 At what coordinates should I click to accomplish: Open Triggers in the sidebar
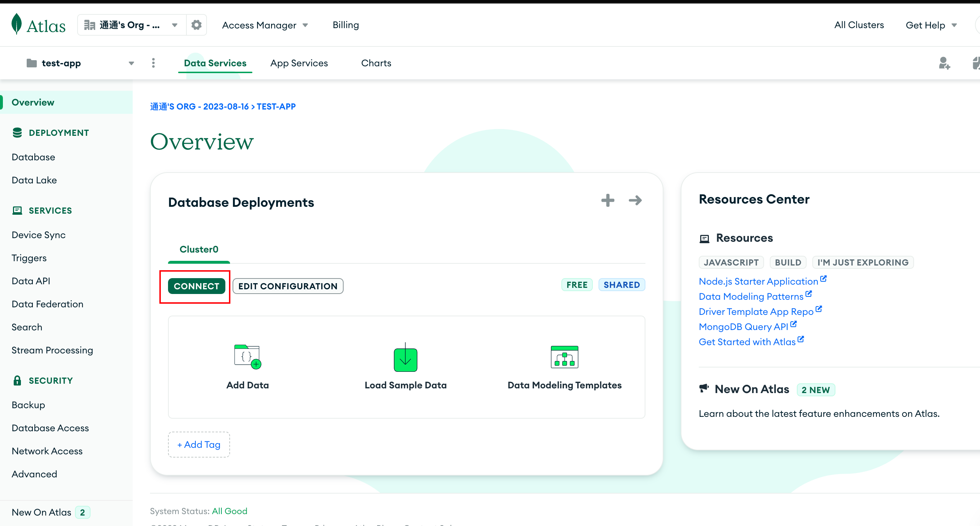click(x=29, y=258)
